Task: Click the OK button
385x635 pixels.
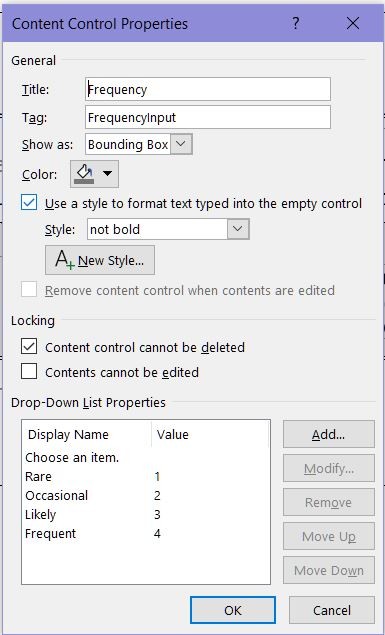Action: [x=233, y=610]
